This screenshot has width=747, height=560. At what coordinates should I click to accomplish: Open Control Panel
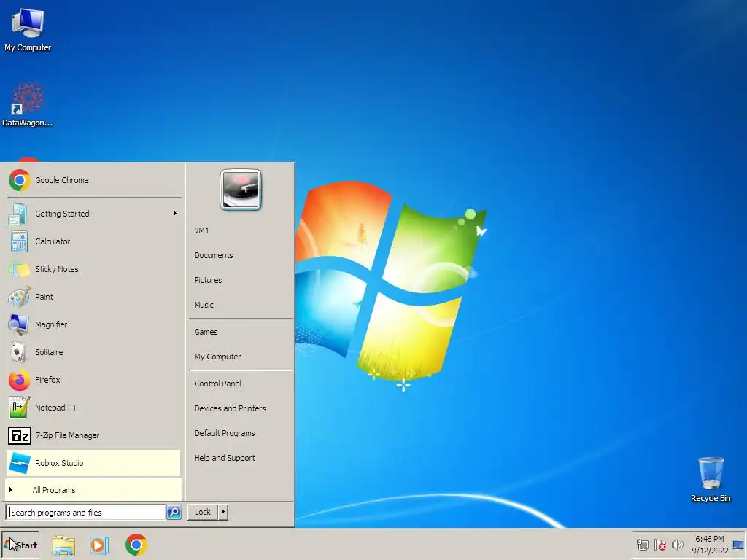tap(217, 384)
